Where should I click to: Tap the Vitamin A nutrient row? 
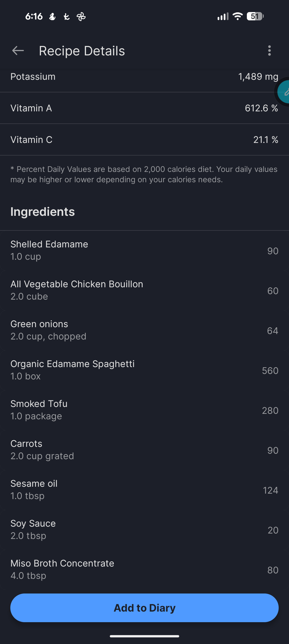click(x=144, y=108)
